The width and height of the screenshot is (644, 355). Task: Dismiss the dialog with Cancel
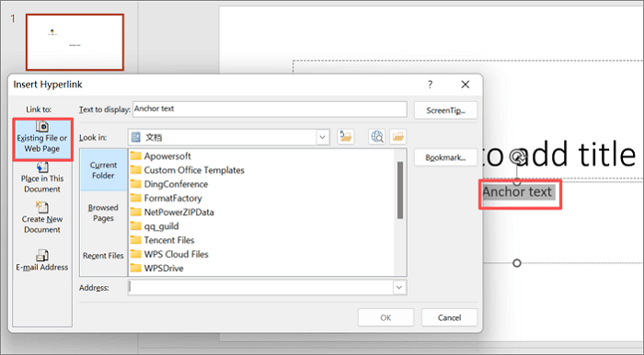tap(449, 317)
